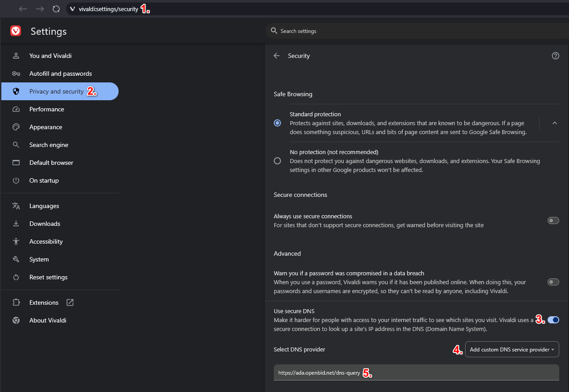The width and height of the screenshot is (569, 392).
Task: Click the reset icon for Reset settings
Action: pyautogui.click(x=16, y=277)
